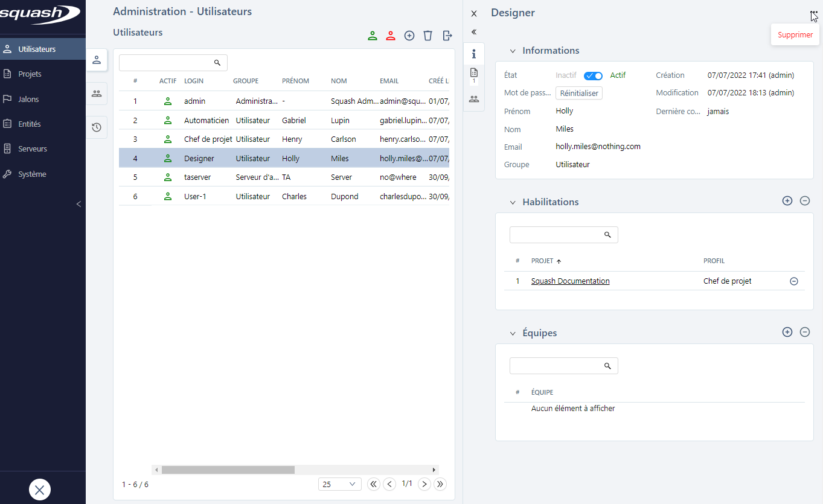Open the connection history side tab icon
Image resolution: width=823 pixels, height=504 pixels.
(x=96, y=127)
